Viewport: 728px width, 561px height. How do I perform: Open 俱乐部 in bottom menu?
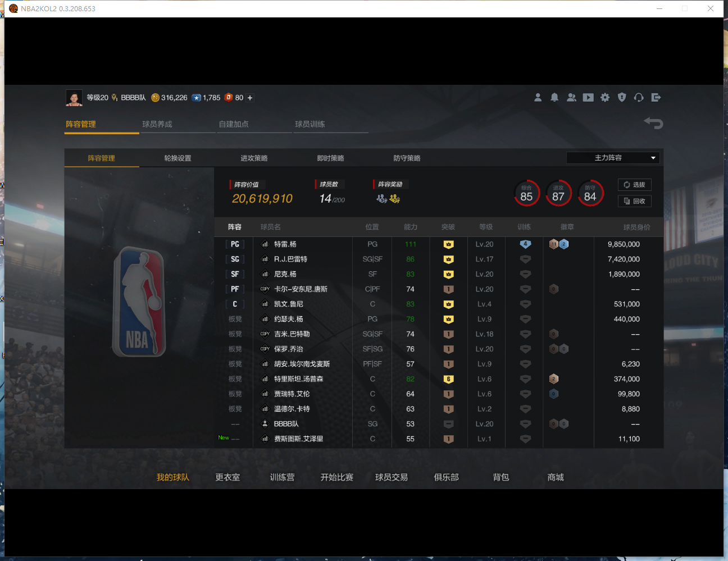pyautogui.click(x=446, y=477)
